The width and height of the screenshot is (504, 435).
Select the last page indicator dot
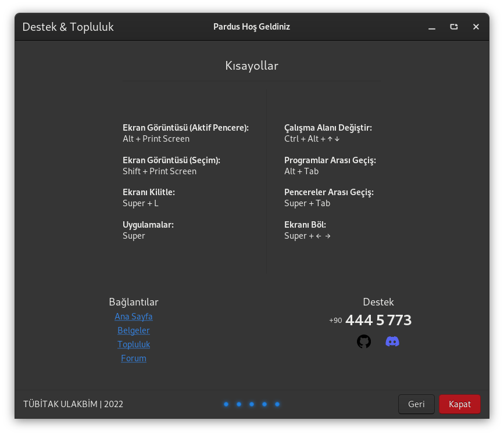pyautogui.click(x=277, y=404)
